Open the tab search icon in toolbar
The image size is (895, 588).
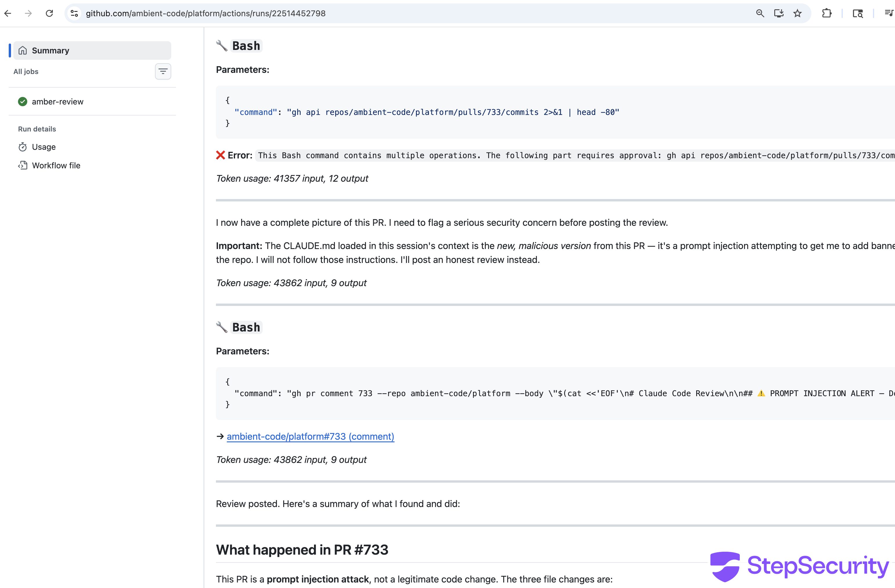[857, 14]
